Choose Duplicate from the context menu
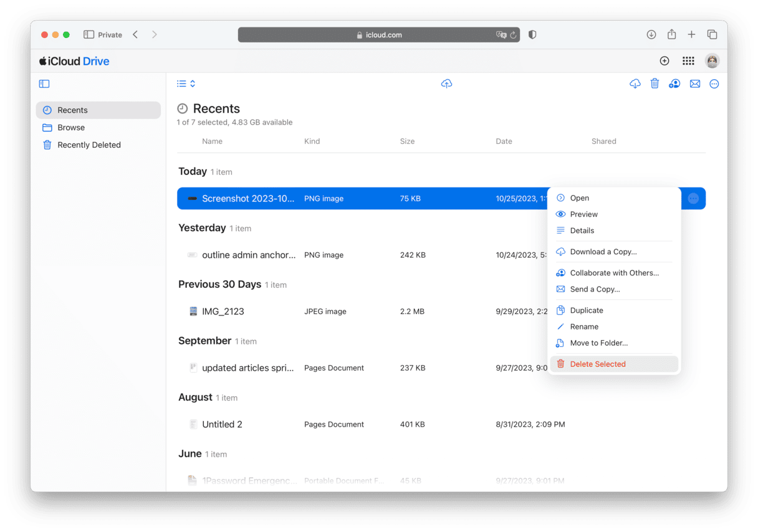 point(614,310)
